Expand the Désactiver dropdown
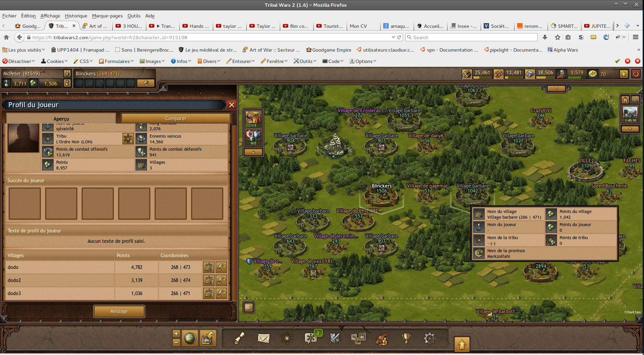The width and height of the screenshot is (644, 355). (x=19, y=61)
